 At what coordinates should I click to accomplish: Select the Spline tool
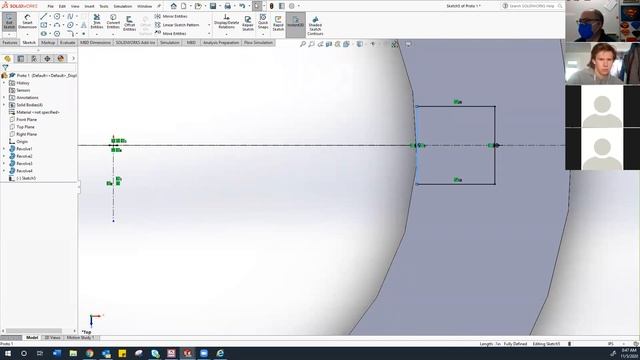coord(70,16)
